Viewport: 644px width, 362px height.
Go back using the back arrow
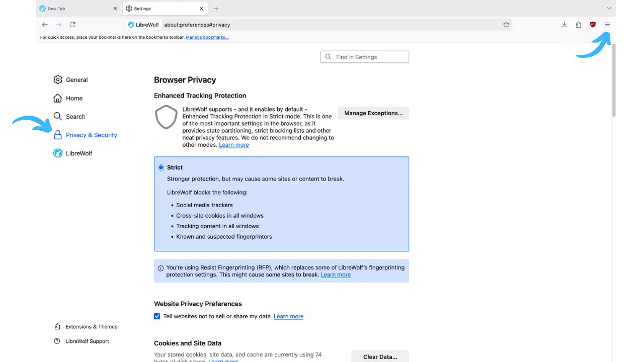[45, 25]
